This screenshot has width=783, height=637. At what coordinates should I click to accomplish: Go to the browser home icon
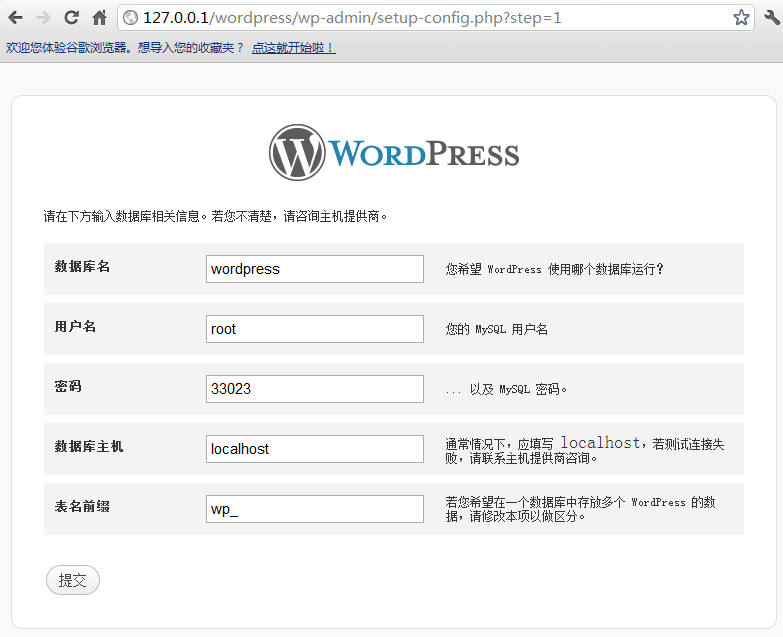click(99, 17)
